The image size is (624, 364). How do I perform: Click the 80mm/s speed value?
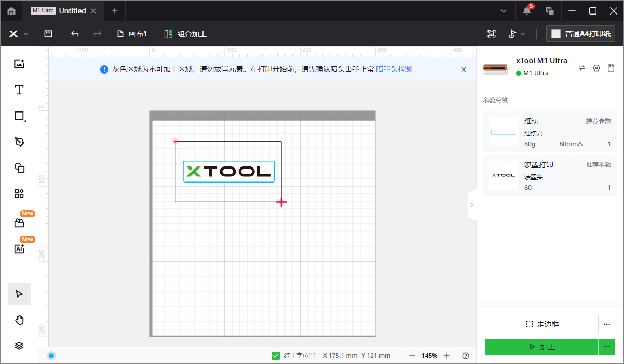click(x=571, y=144)
